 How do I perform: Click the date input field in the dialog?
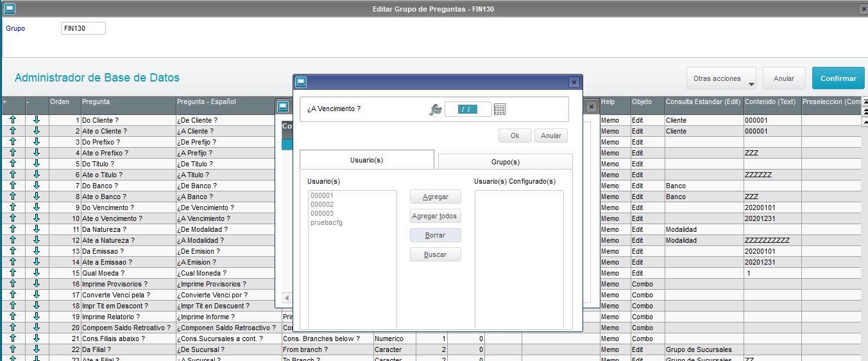[x=468, y=109]
